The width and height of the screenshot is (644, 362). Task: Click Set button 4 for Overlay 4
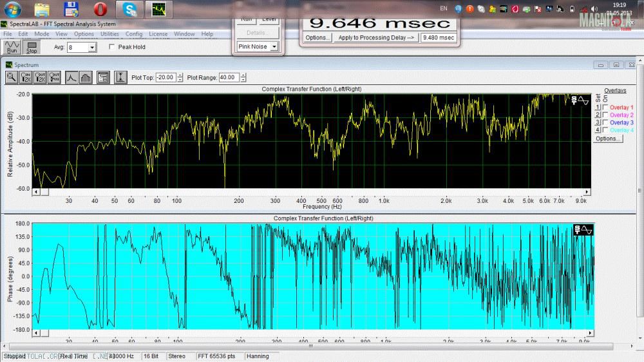pyautogui.click(x=598, y=130)
